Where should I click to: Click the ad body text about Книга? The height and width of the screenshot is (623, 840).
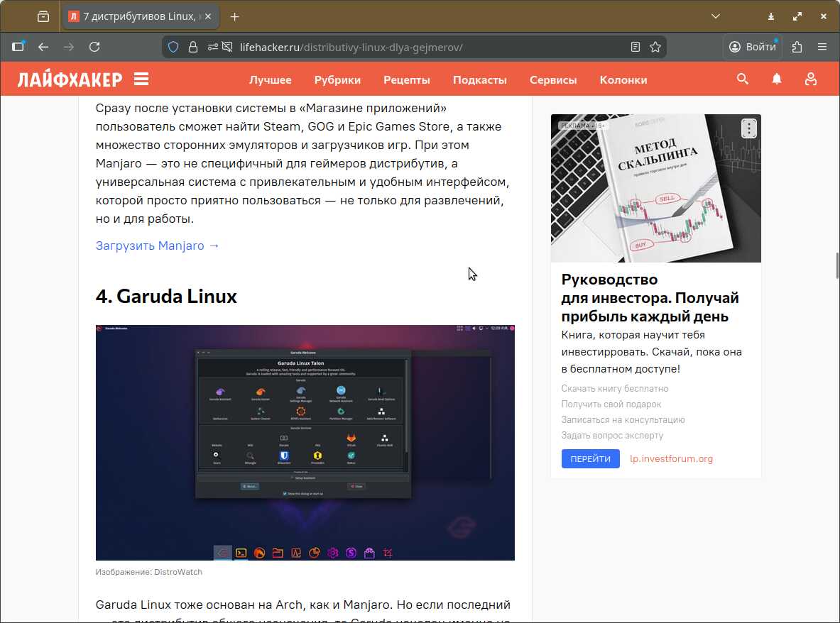pyautogui.click(x=651, y=352)
